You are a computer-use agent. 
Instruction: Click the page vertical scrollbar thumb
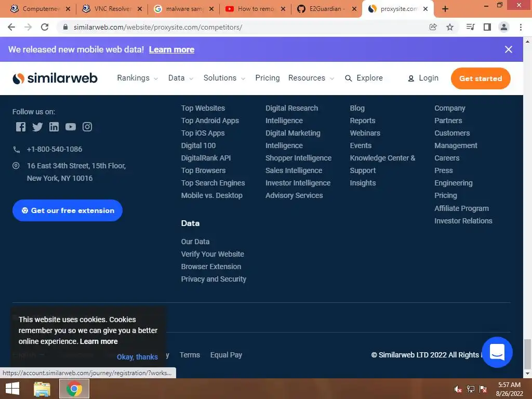527,353
